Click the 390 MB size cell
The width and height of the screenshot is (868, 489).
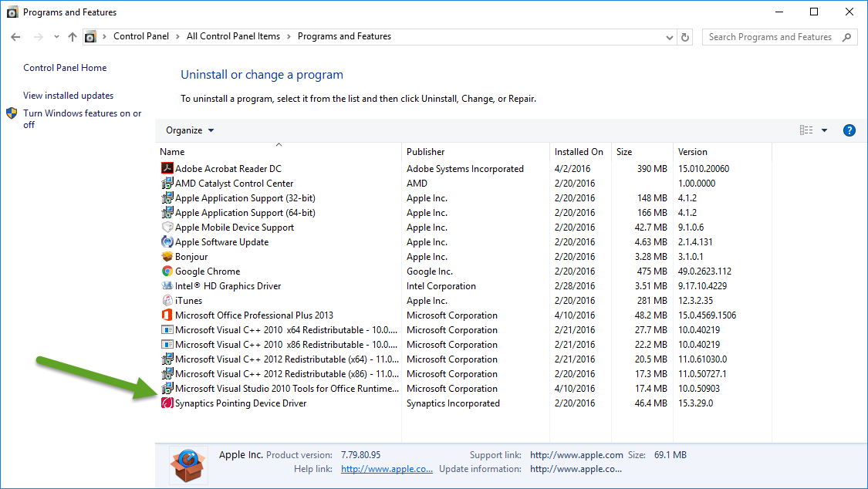[652, 168]
